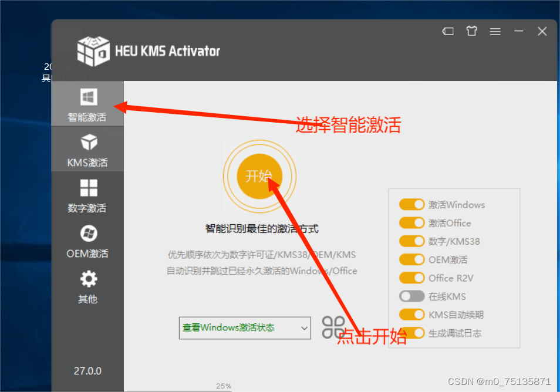
Task: Toggle the Office R2V switch
Action: coord(412,278)
